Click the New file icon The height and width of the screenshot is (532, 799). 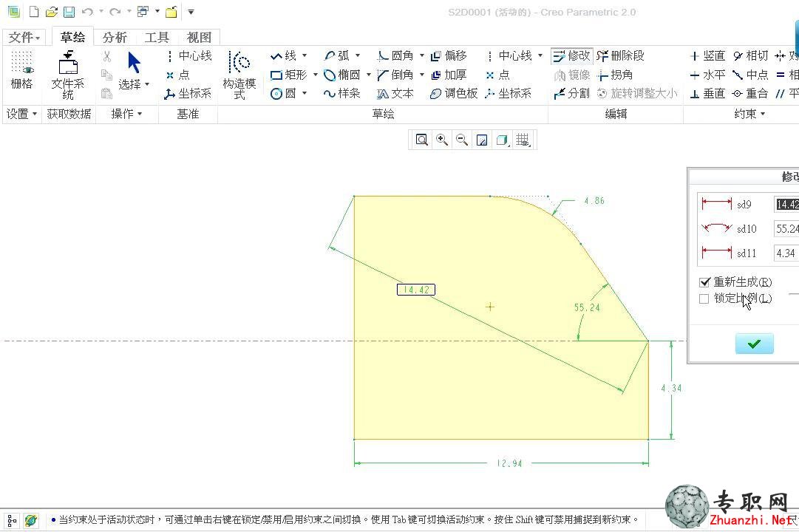(34, 12)
